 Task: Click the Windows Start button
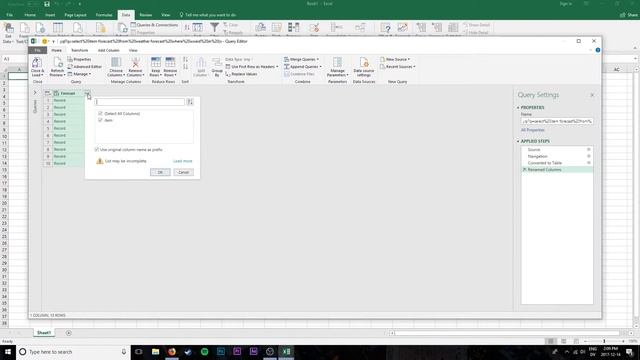tap(8, 351)
